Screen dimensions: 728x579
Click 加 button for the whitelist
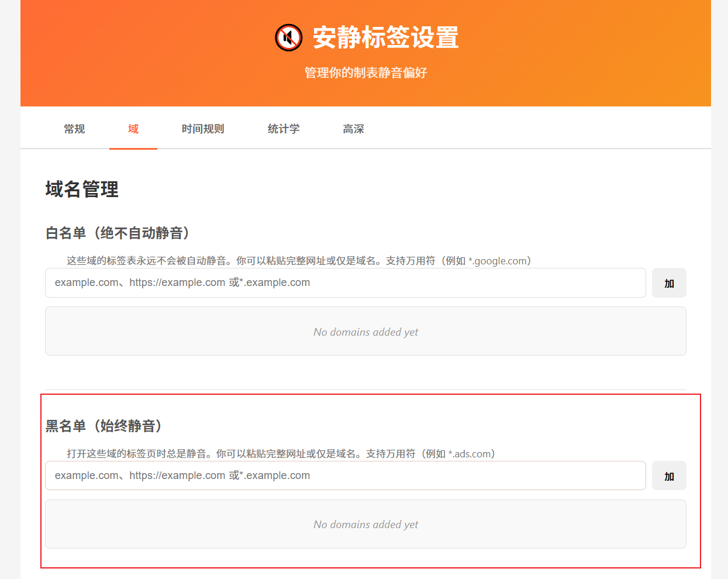point(669,283)
